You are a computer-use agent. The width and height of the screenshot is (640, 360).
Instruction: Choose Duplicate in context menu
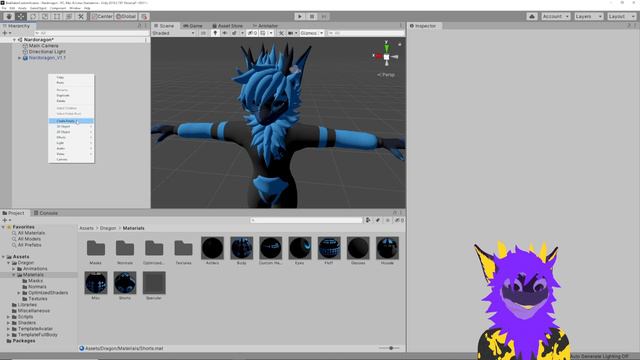tap(71, 95)
